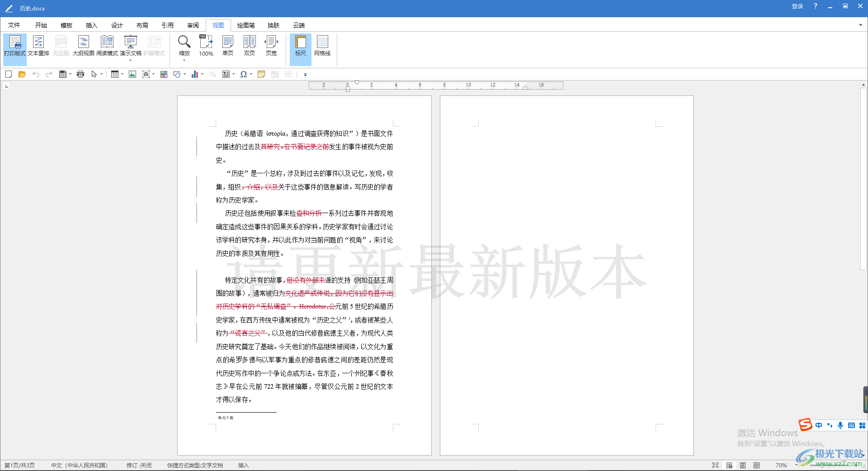Expand the shapes dropdown arrow

(185, 74)
